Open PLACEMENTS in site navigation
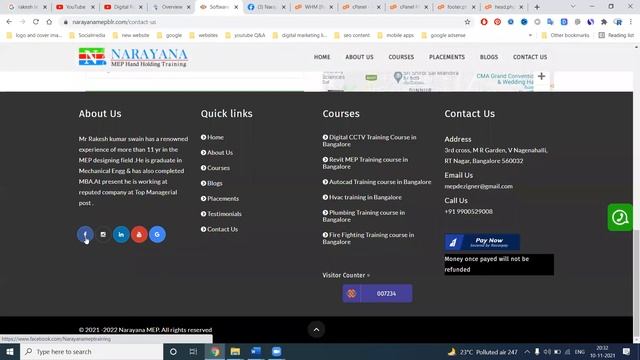The width and height of the screenshot is (640, 360). 447,57
